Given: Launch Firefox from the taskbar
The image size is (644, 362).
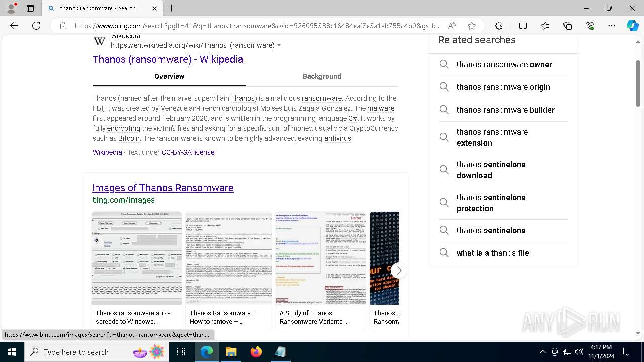Looking at the screenshot, I should point(256,352).
